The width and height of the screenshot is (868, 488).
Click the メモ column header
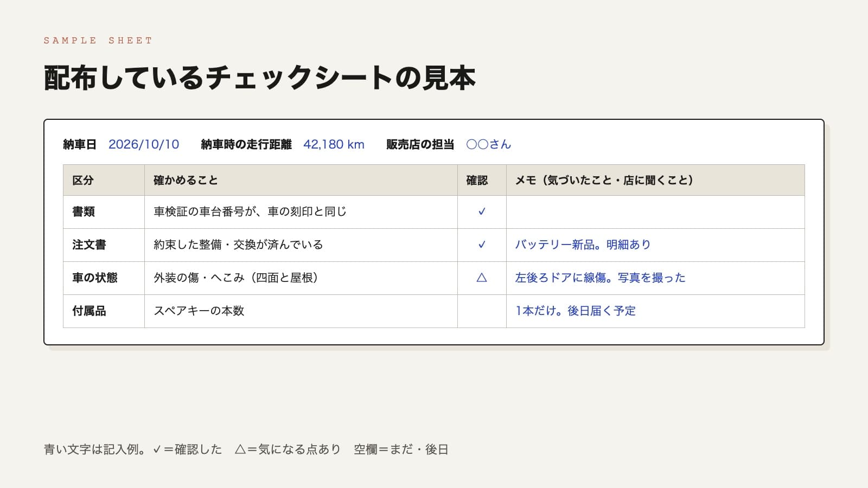click(655, 180)
